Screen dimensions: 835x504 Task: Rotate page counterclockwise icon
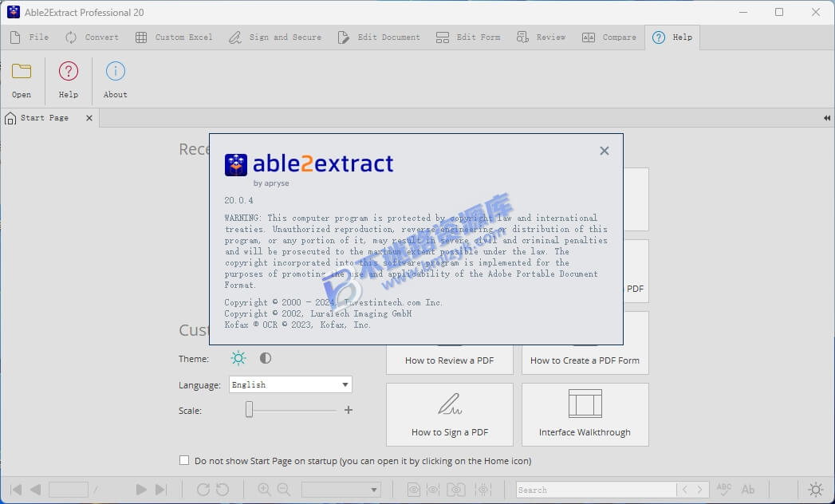pyautogui.click(x=223, y=490)
